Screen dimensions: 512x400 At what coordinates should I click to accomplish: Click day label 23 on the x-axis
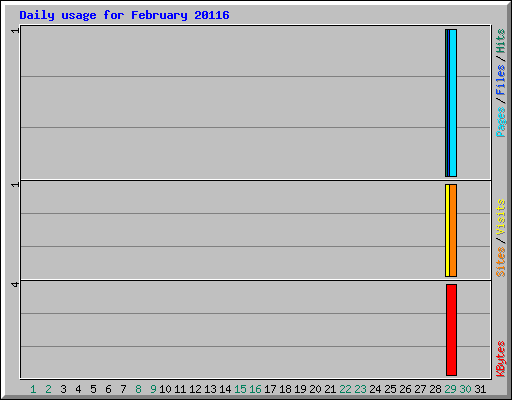(360, 389)
